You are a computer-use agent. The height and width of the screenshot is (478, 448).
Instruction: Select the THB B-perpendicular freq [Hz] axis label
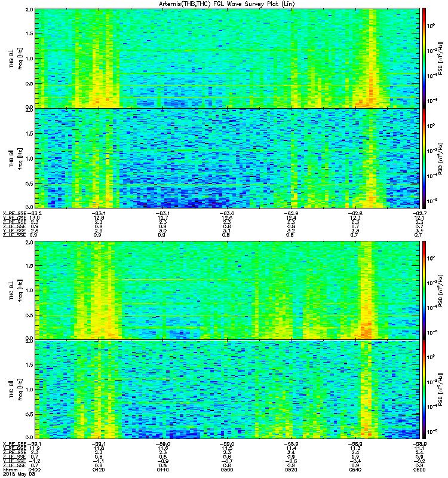pyautogui.click(x=16, y=59)
